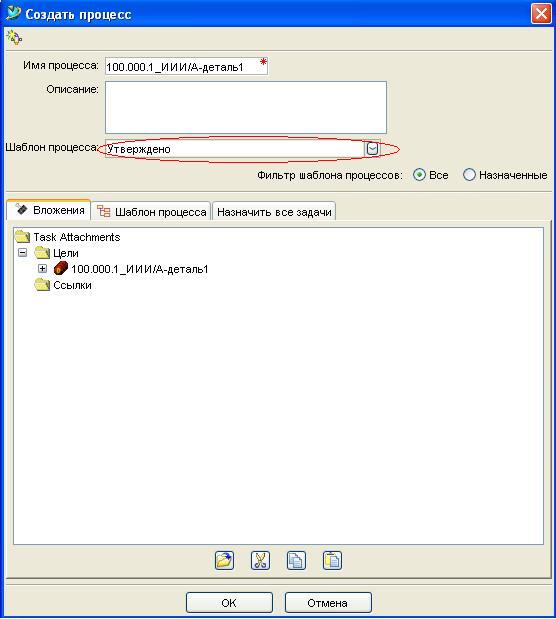This screenshot has width=556, height=619.
Task: Open the Назначить все задачи tab
Action: (274, 212)
